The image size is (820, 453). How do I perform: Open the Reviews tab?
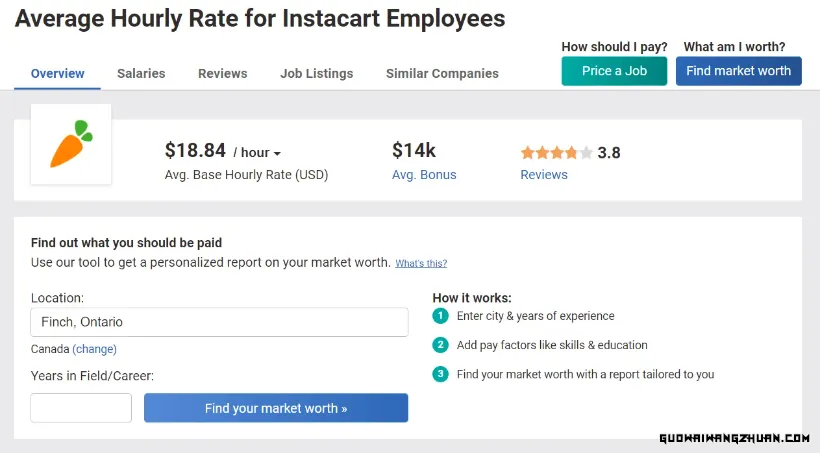point(223,74)
